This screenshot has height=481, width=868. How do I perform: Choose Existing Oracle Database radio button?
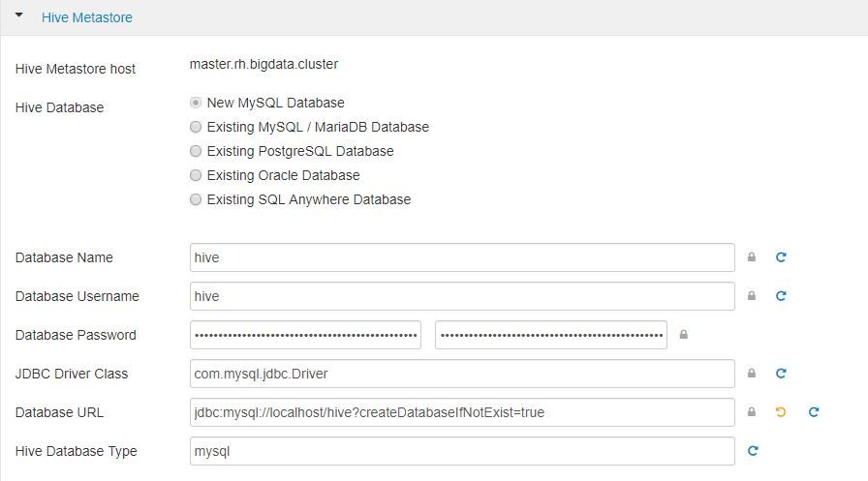197,175
